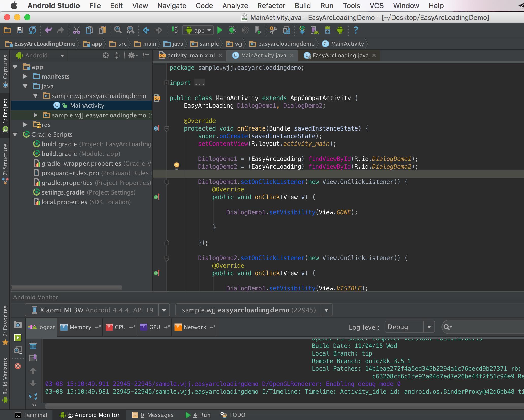Click Collapse All in project panel
This screenshot has width=524, height=420.
117,55
